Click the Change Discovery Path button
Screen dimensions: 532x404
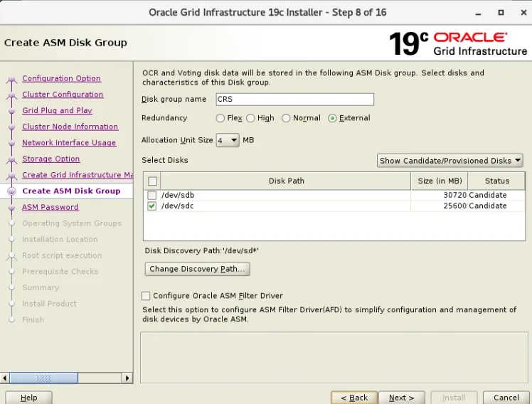(x=198, y=269)
